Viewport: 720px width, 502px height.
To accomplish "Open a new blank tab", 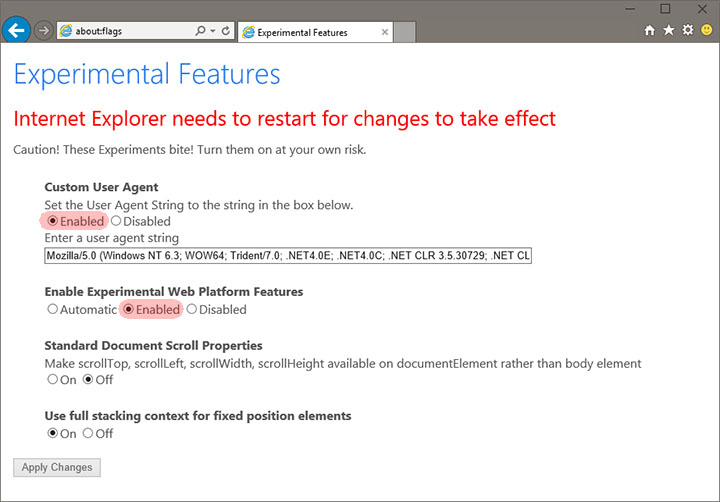I will coord(404,32).
